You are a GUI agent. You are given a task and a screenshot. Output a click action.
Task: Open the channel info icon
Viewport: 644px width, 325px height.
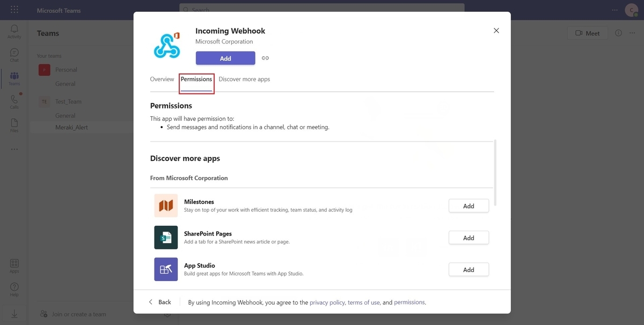tap(618, 33)
